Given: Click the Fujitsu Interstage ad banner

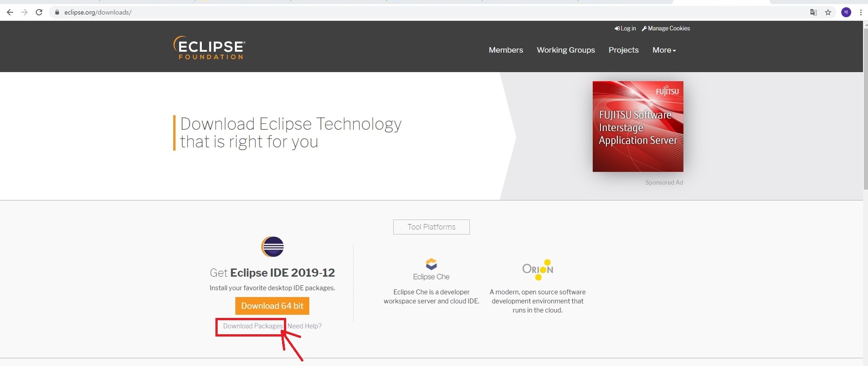Looking at the screenshot, I should tap(638, 127).
